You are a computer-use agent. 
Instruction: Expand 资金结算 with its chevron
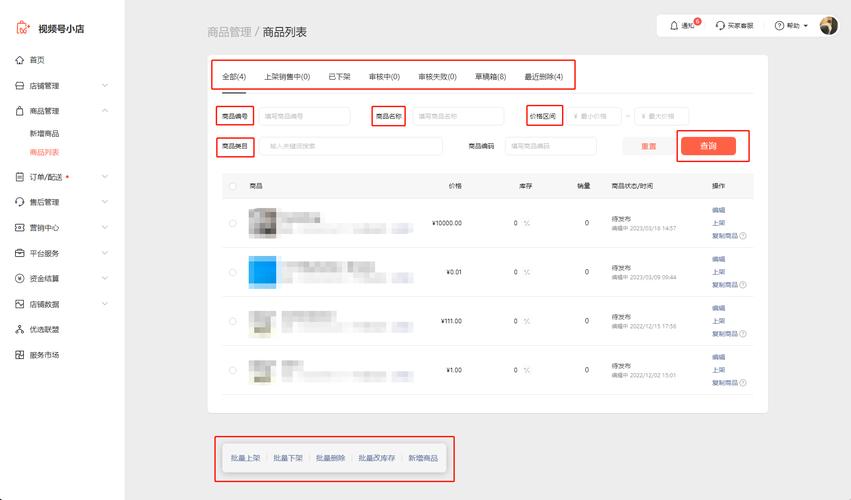[x=105, y=278]
